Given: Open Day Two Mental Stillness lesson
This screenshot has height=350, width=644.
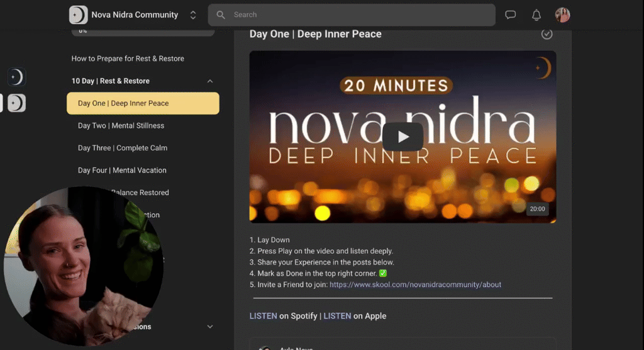Looking at the screenshot, I should coord(121,125).
